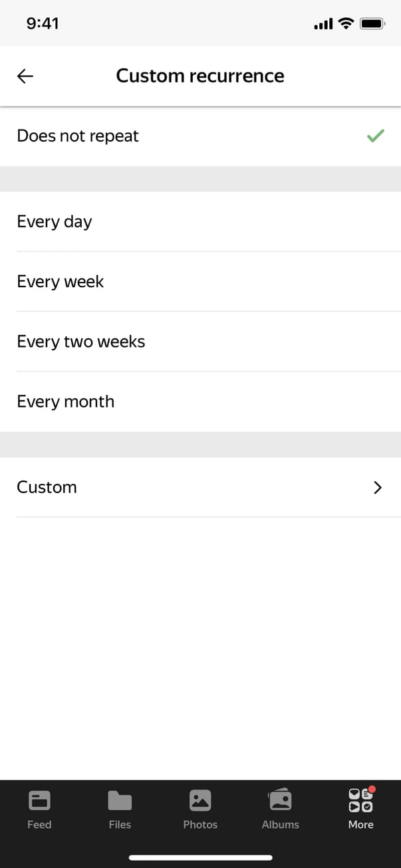
Task: Open the Files folder icon
Action: point(120,800)
